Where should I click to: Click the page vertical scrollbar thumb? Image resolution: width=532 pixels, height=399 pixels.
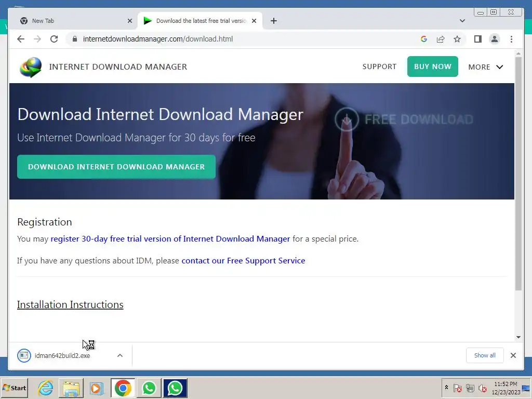(518, 174)
